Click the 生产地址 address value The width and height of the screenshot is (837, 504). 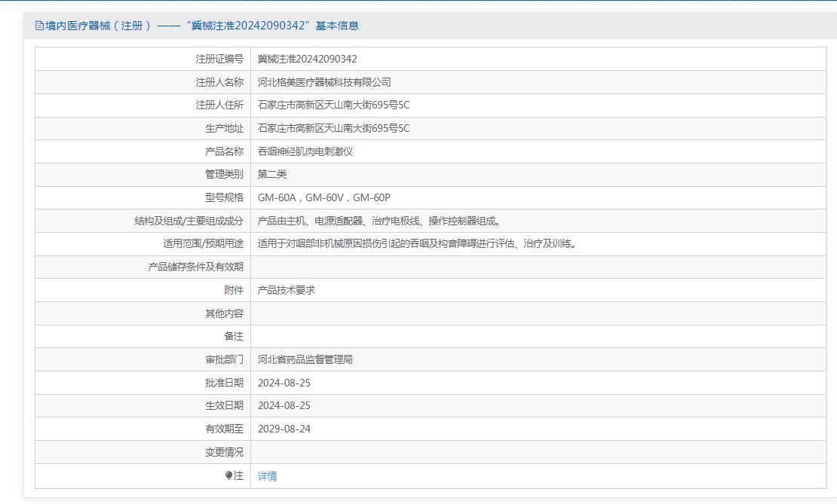click(333, 129)
